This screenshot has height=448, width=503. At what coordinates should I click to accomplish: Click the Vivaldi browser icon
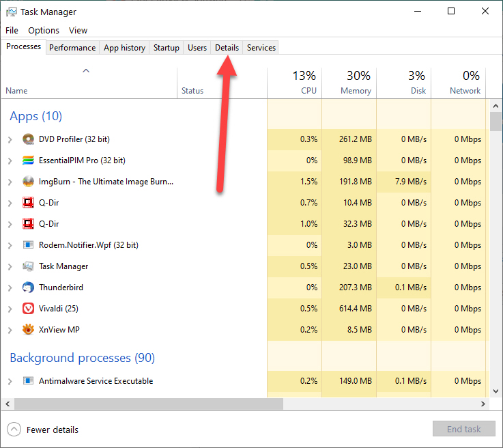point(28,309)
